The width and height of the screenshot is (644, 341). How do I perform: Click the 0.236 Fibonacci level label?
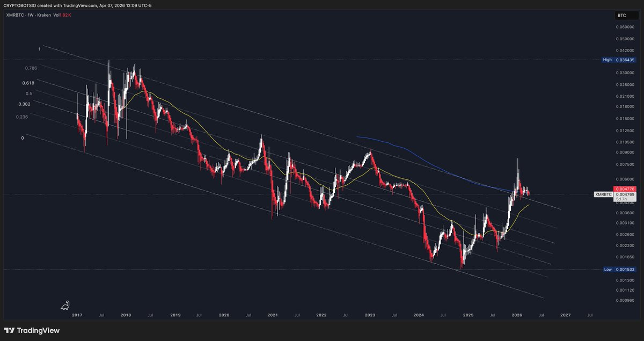[x=22, y=117]
